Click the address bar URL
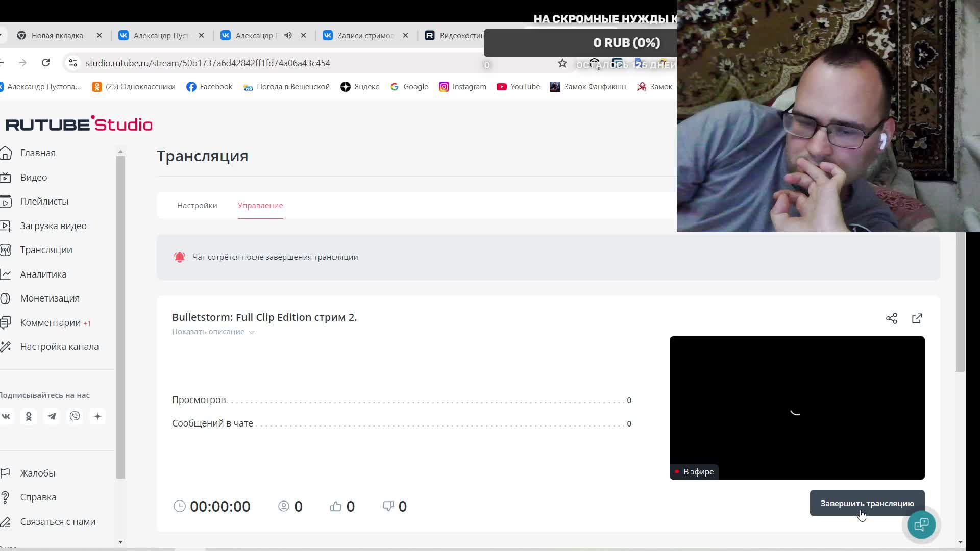980x551 pixels. 208,63
